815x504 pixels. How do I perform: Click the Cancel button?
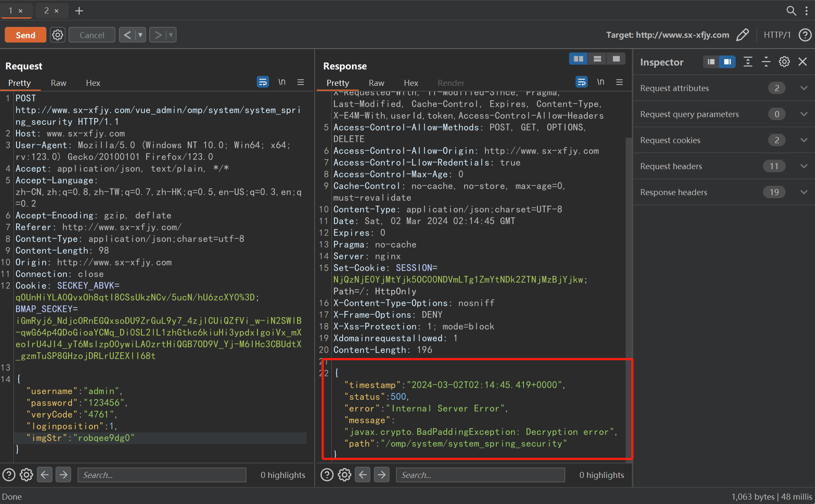(x=92, y=35)
